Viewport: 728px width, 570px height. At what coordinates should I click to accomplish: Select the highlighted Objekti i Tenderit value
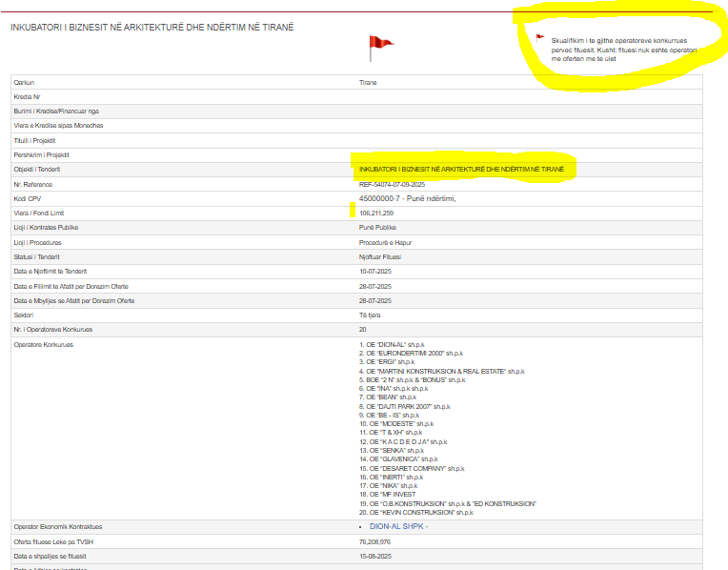(x=461, y=169)
